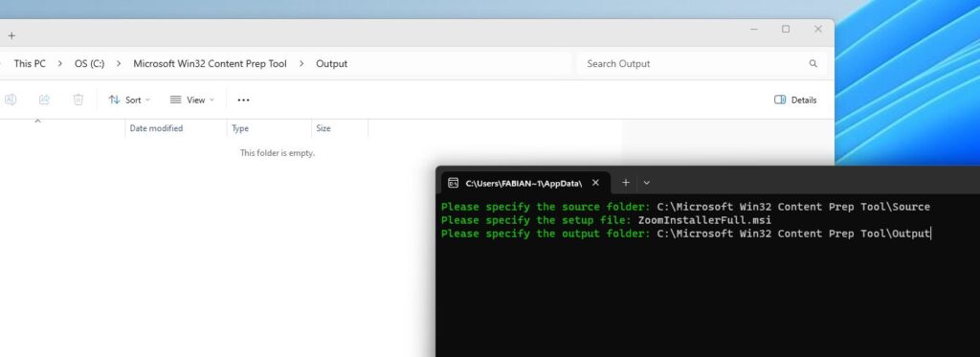980x357 pixels.
Task: Click "This folder is empty." text
Action: [278, 152]
